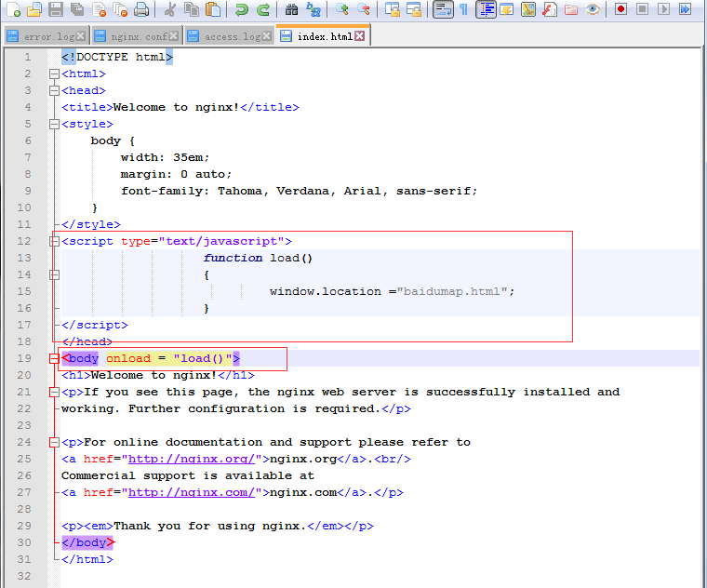Switch to the error.log tab
Viewport: 707px width, 588px height.
pos(47,36)
